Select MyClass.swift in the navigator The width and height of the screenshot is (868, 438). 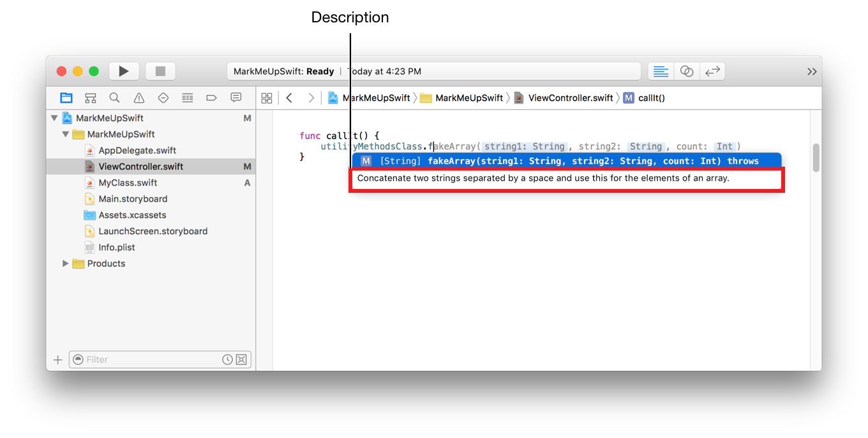tap(128, 183)
